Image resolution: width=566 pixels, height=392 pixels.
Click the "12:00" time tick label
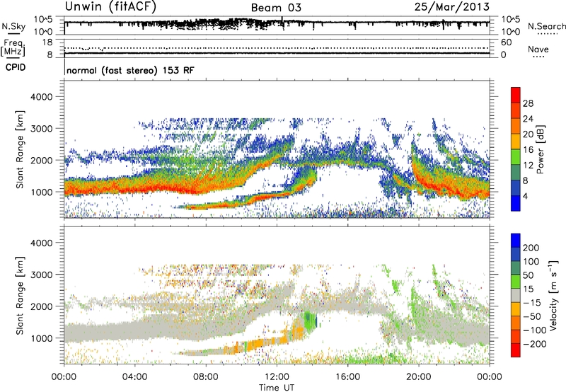click(x=277, y=377)
